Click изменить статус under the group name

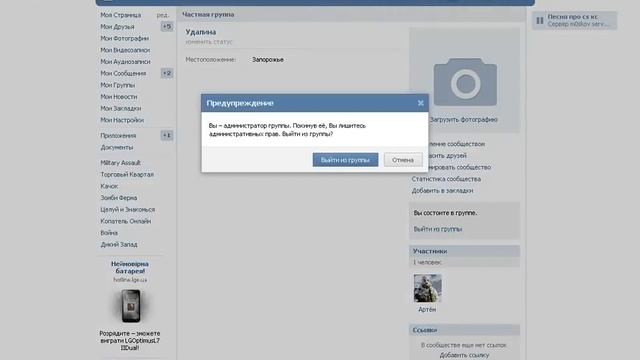(209, 42)
